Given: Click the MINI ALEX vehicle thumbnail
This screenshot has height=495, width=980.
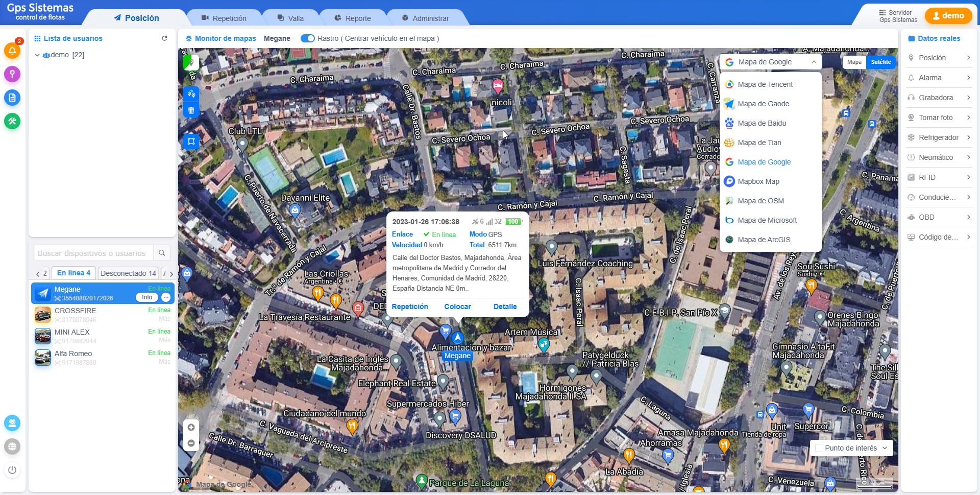Looking at the screenshot, I should pos(42,336).
